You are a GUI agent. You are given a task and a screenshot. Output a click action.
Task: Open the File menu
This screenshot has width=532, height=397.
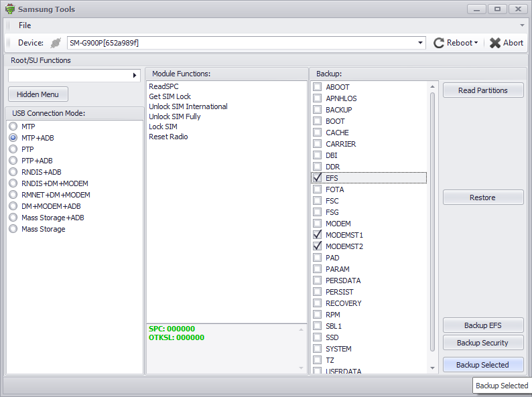point(25,25)
